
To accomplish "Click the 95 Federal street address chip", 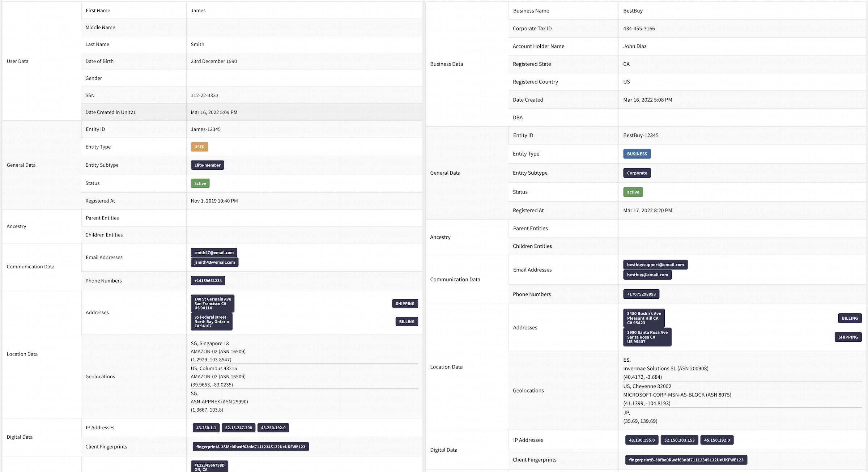I will point(211,322).
